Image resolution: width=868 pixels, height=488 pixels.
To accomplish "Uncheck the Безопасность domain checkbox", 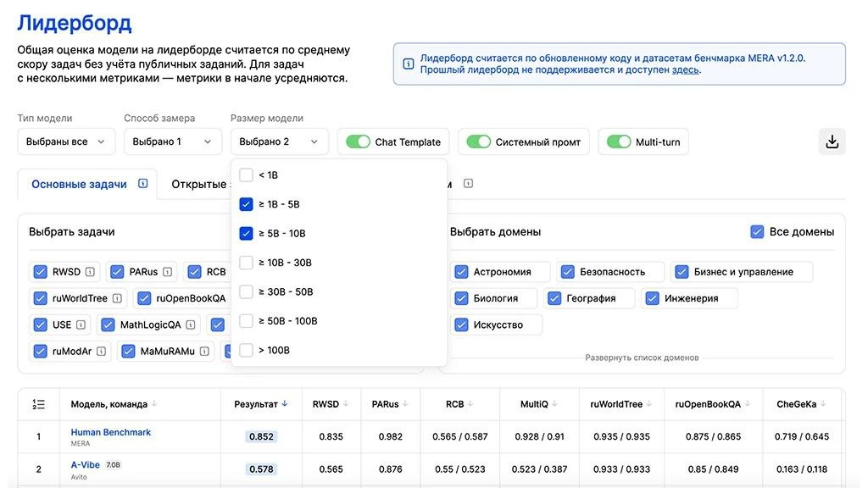I will click(x=567, y=272).
